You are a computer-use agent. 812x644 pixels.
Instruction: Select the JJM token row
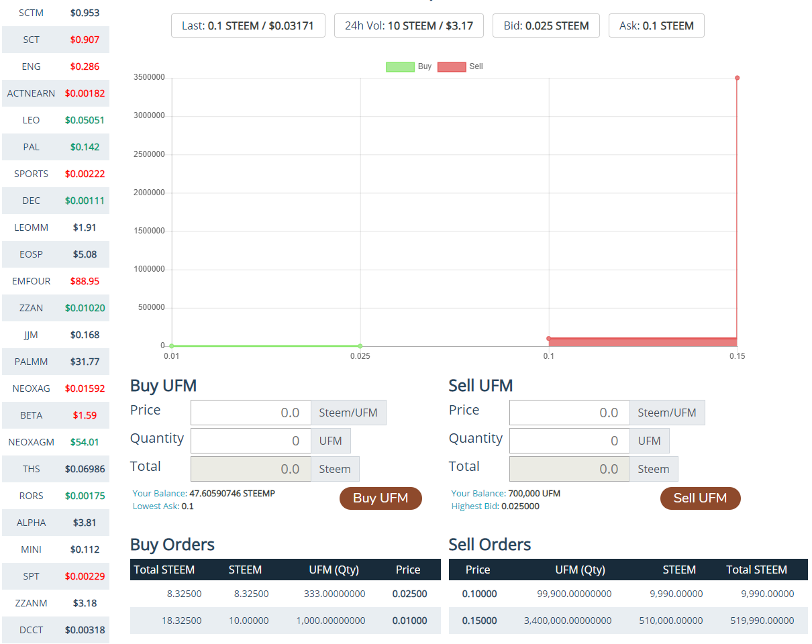(x=56, y=335)
